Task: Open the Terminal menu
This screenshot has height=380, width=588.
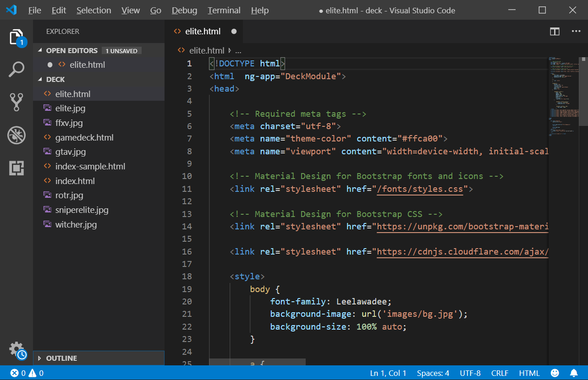Action: pos(224,10)
